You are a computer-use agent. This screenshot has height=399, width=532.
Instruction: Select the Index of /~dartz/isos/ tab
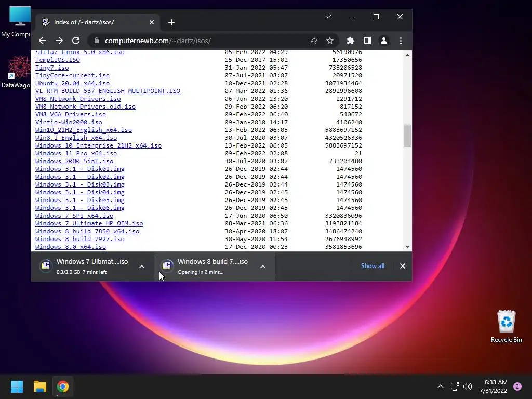point(98,22)
